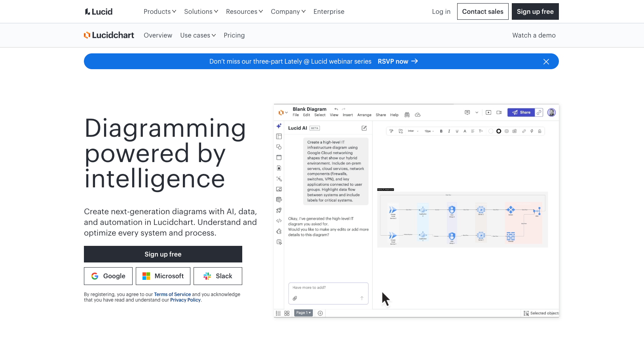Open the Privacy Policy link
The image size is (644, 351).
185,300
